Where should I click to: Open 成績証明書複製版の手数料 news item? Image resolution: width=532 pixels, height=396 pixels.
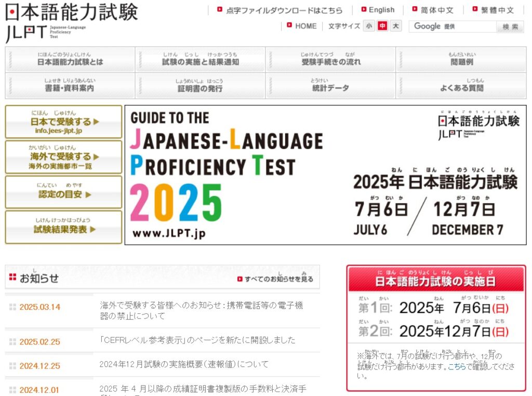(203, 390)
